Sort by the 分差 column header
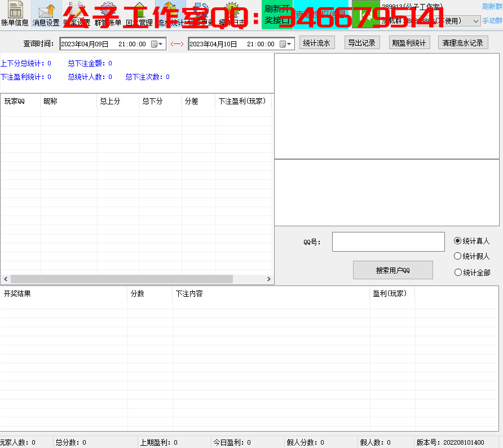This screenshot has width=503, height=448. tap(198, 101)
